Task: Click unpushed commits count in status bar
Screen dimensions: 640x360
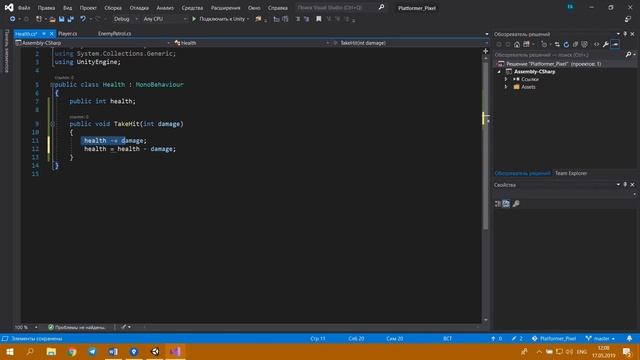Action: coord(497,338)
